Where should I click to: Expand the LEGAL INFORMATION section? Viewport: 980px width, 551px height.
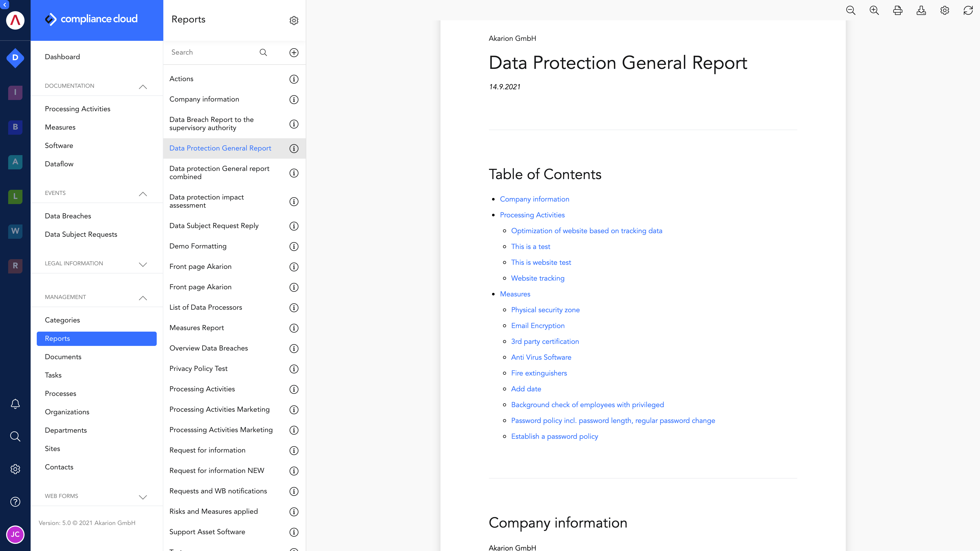(143, 264)
